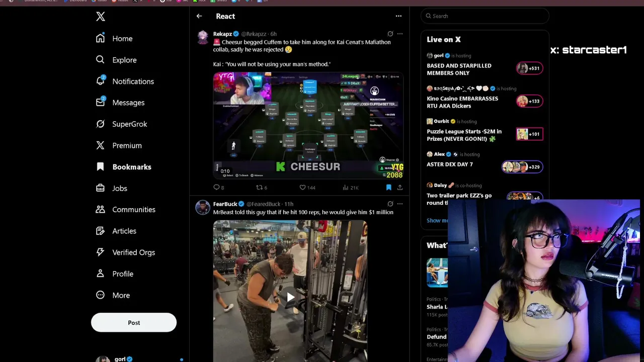Screen dimensions: 644x362
Task: Join Puzzle League Starts space
Action: click(x=464, y=135)
